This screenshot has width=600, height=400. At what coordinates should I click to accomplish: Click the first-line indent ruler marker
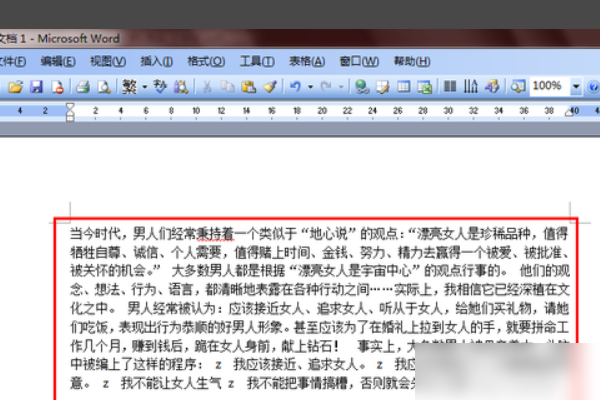coord(70,106)
